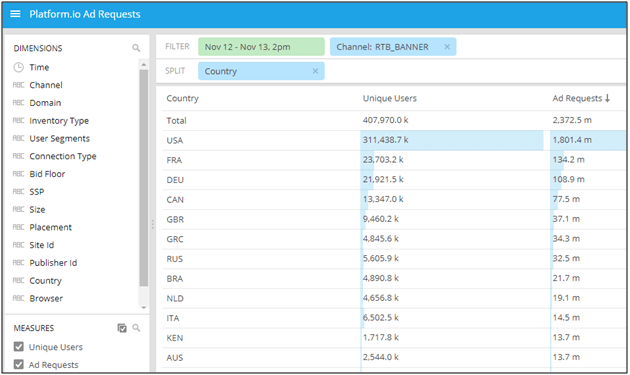Select the KEN row

click(394, 338)
